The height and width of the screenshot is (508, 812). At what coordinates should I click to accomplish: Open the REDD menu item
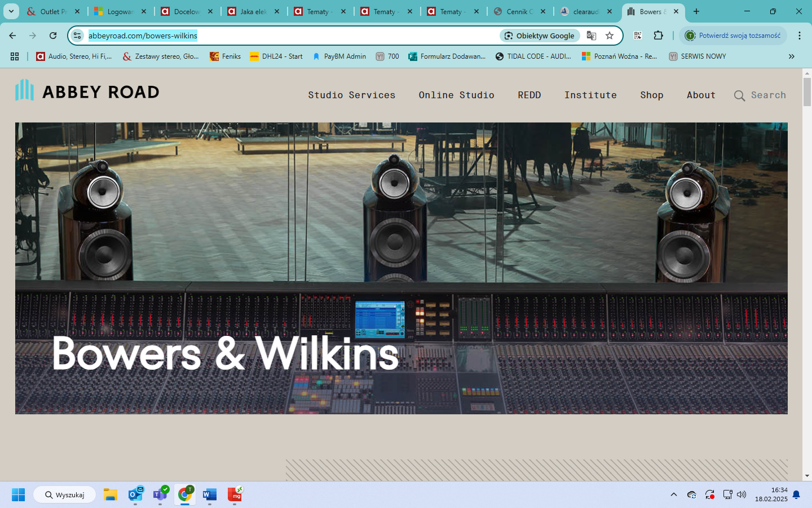click(x=529, y=95)
